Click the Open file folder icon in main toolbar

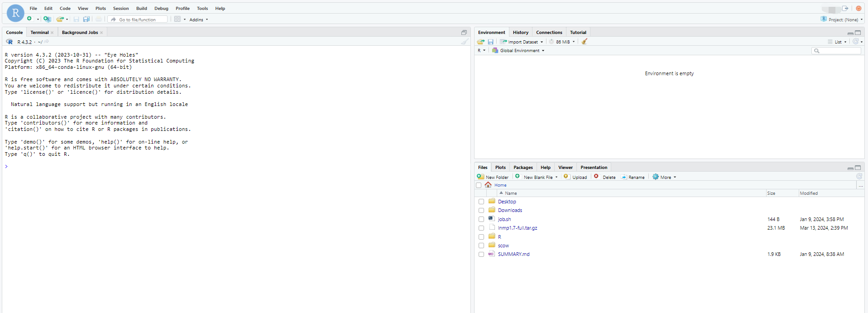click(60, 19)
